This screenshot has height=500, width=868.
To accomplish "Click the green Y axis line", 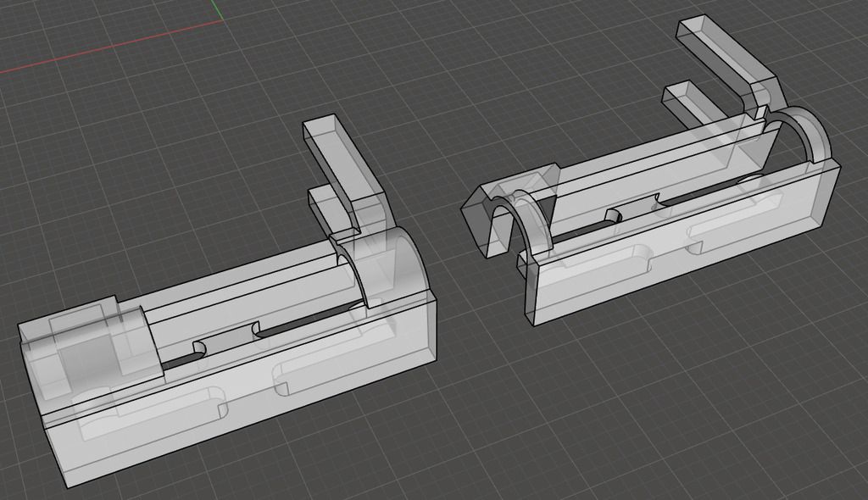I will pos(219,10).
